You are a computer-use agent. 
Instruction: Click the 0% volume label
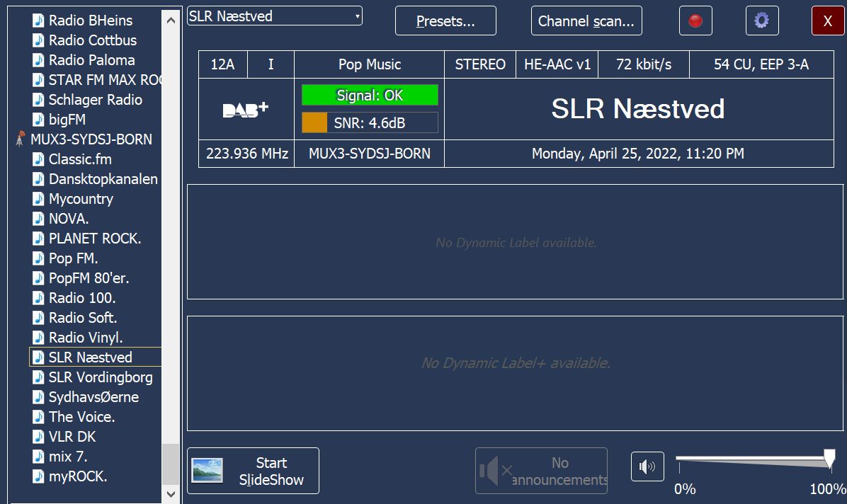pyautogui.click(x=685, y=489)
